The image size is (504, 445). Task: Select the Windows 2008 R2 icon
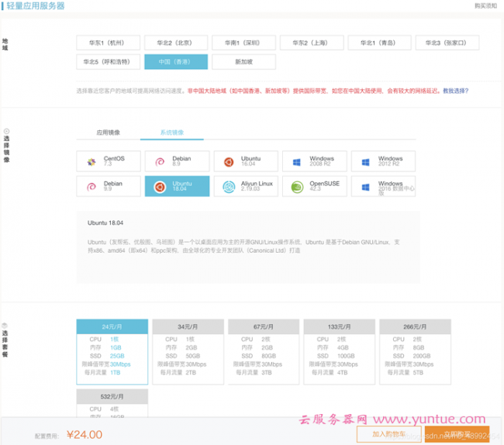297,161
